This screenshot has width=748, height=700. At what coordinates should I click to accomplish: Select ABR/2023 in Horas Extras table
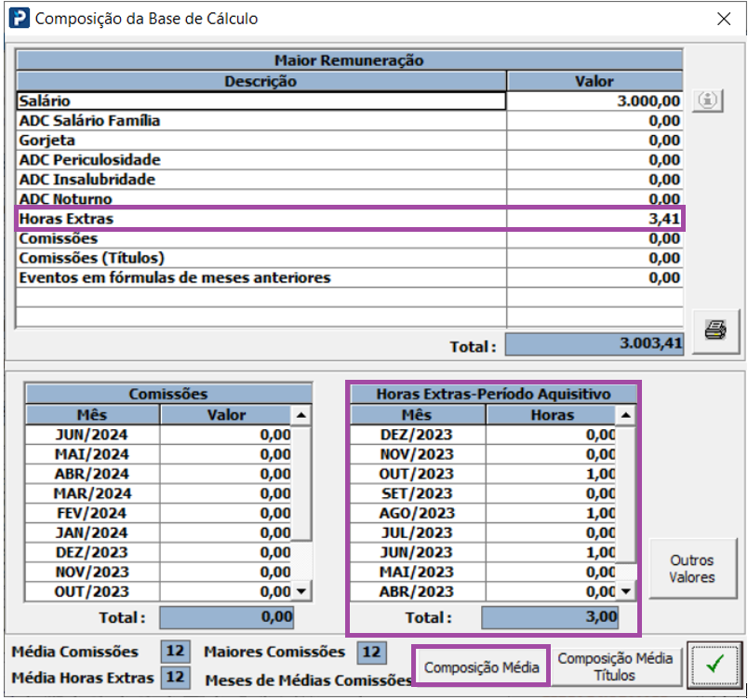(418, 591)
